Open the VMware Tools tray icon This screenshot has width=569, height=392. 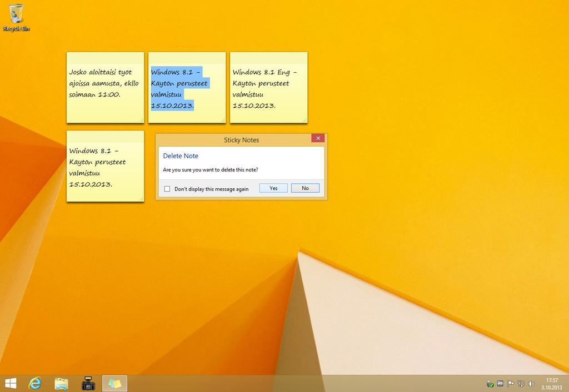[500, 383]
